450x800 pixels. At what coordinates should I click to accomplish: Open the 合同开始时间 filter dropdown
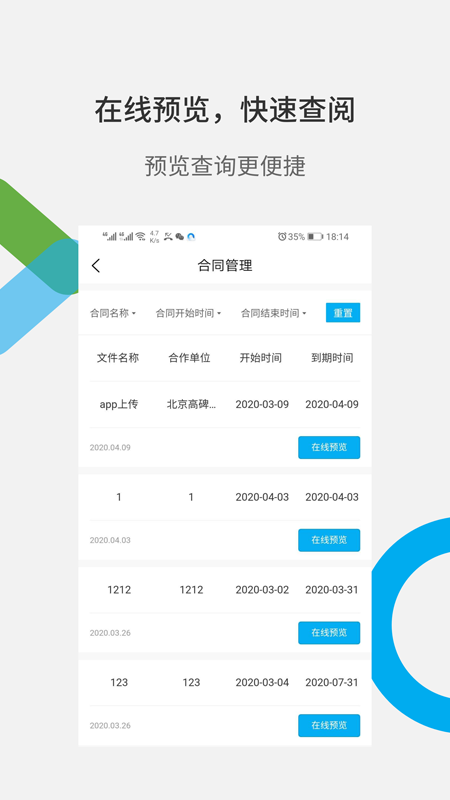188,313
